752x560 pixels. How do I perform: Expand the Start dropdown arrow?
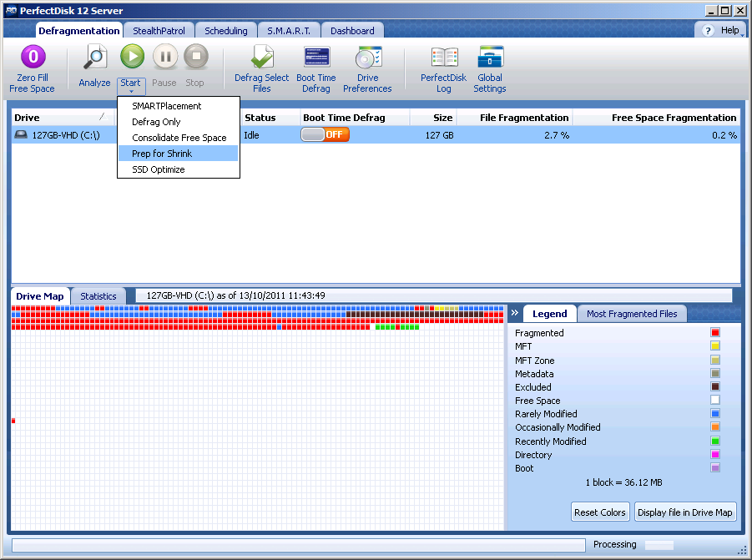[131, 91]
